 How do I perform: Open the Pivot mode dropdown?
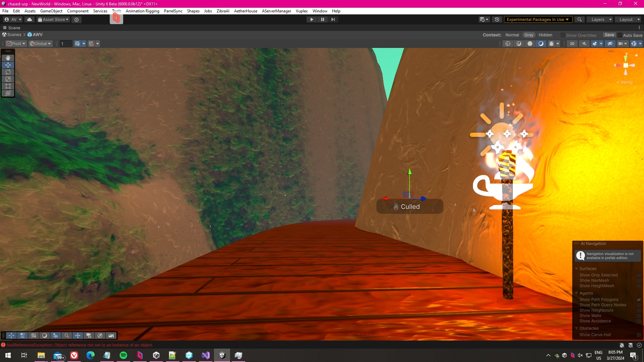click(16, 44)
